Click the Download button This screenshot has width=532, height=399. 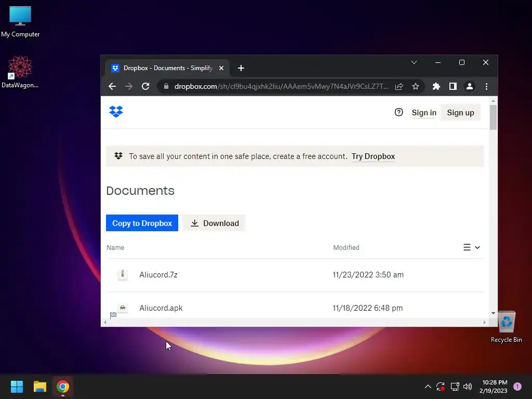[x=214, y=223]
